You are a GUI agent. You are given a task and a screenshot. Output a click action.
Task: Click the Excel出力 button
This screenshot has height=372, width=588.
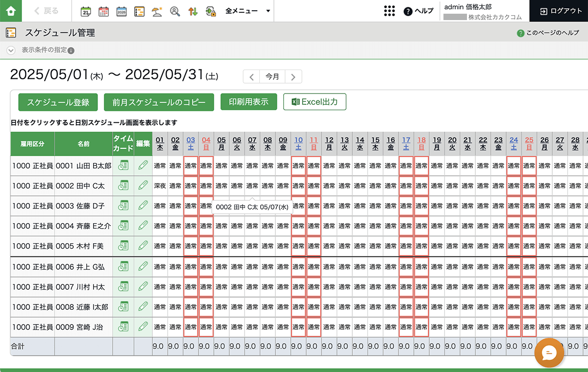(x=315, y=102)
